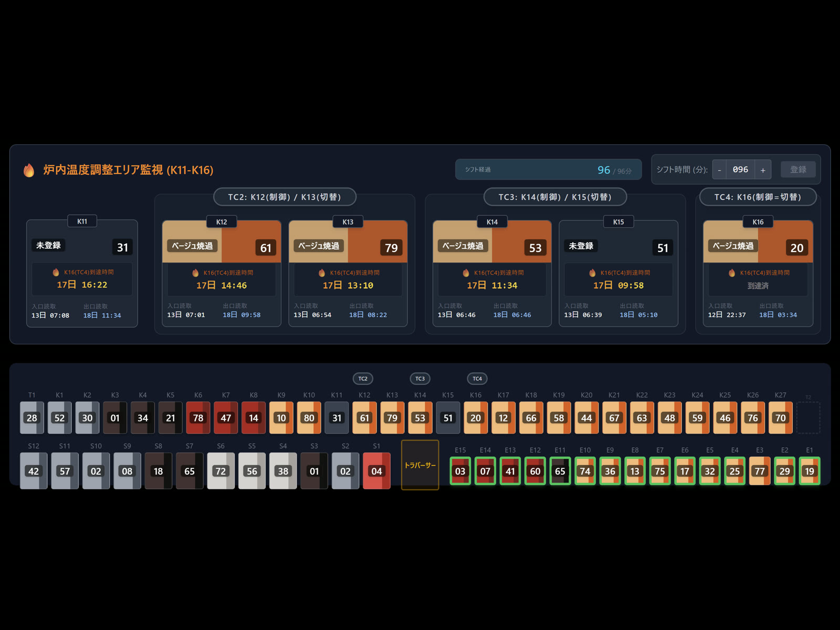
Task: Click the flame icon in K11 card
Action: (56, 272)
